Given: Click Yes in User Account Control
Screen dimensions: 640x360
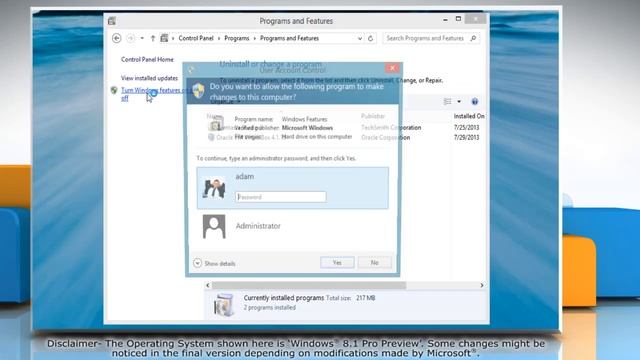Looking at the screenshot, I should 337,262.
